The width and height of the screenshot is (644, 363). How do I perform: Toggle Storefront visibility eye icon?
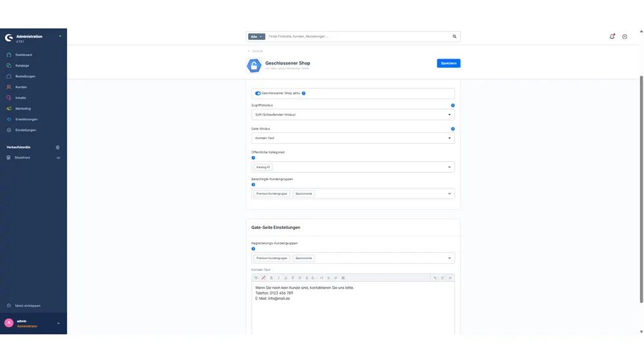point(59,158)
